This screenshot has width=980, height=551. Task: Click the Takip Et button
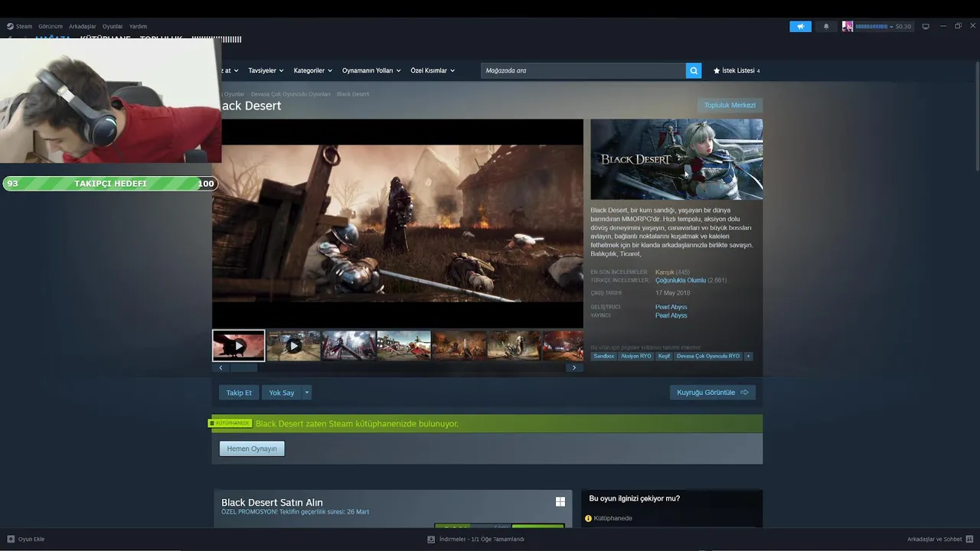(239, 393)
